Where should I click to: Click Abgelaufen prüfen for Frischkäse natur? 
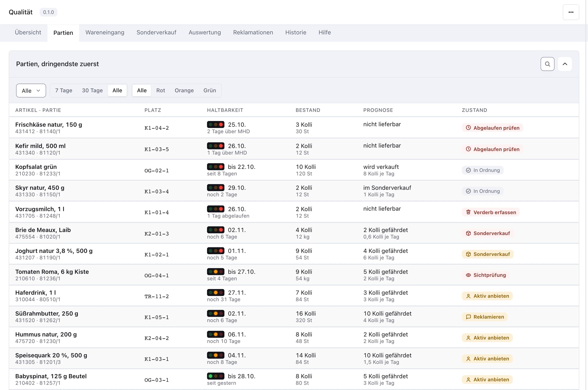[x=492, y=128]
